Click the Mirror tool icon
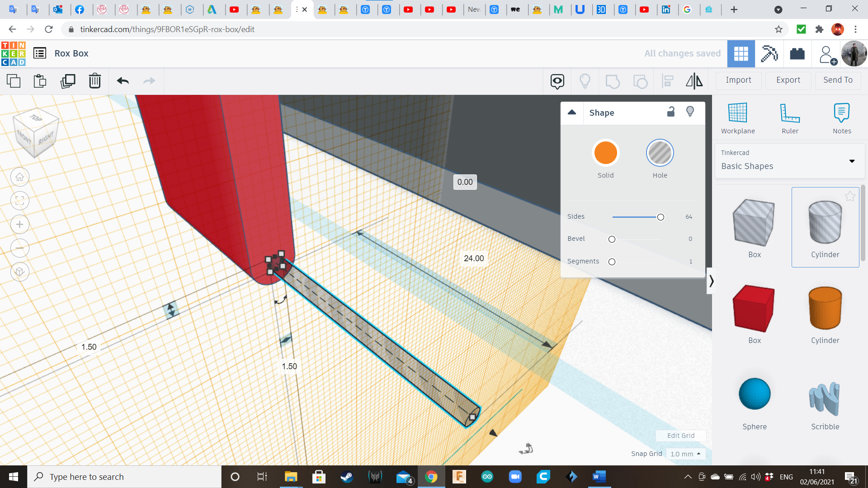 [694, 81]
